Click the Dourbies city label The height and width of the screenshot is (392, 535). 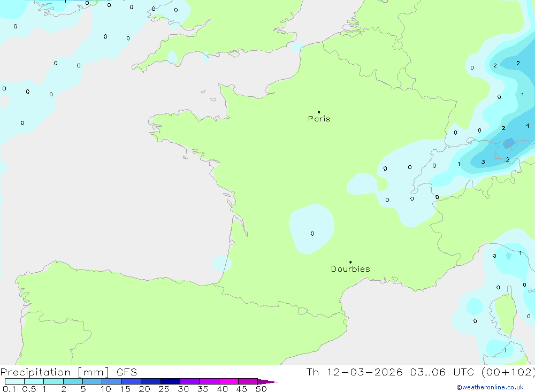point(350,269)
